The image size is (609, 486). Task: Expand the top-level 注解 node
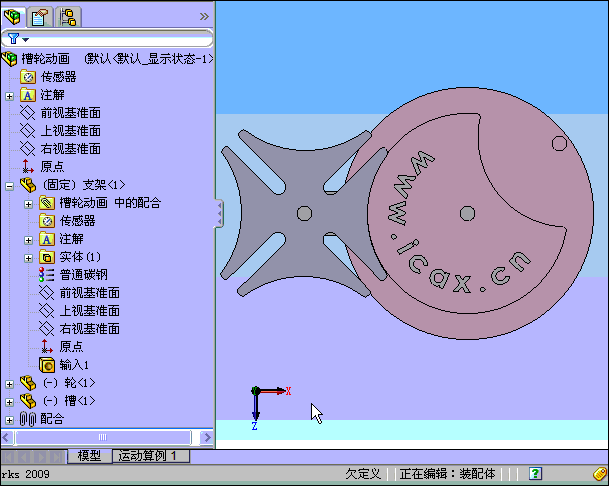coord(9,96)
